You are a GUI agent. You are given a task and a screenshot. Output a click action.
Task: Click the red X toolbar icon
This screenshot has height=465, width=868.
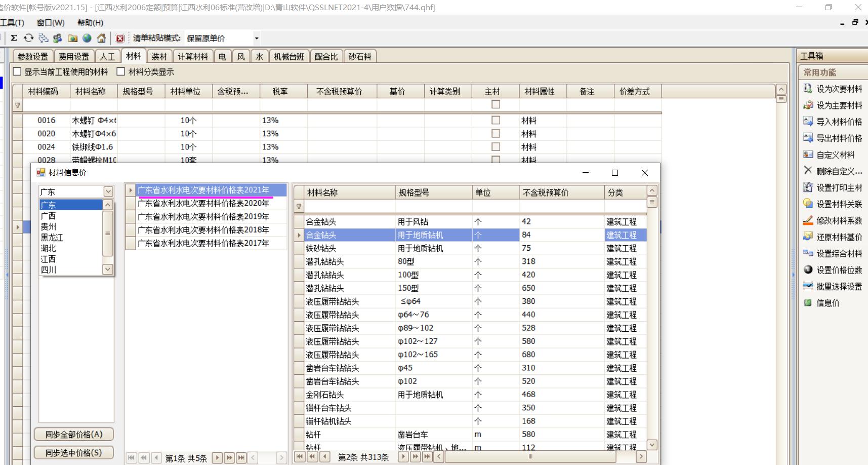tap(120, 38)
